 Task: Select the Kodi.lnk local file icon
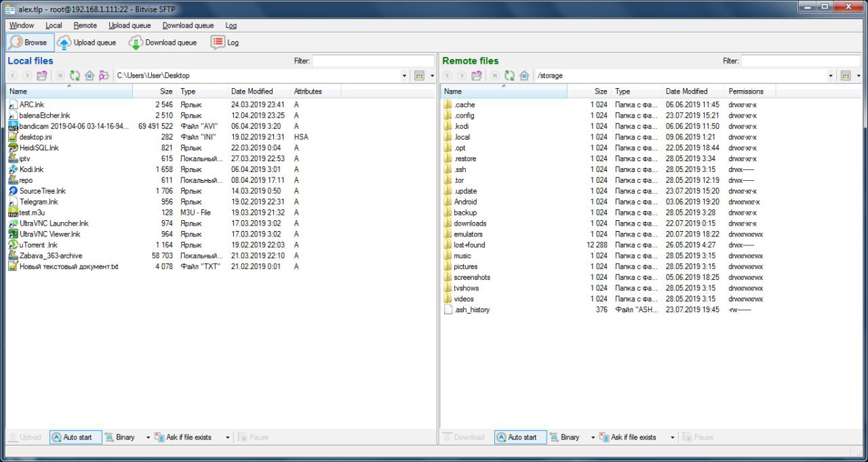13,169
